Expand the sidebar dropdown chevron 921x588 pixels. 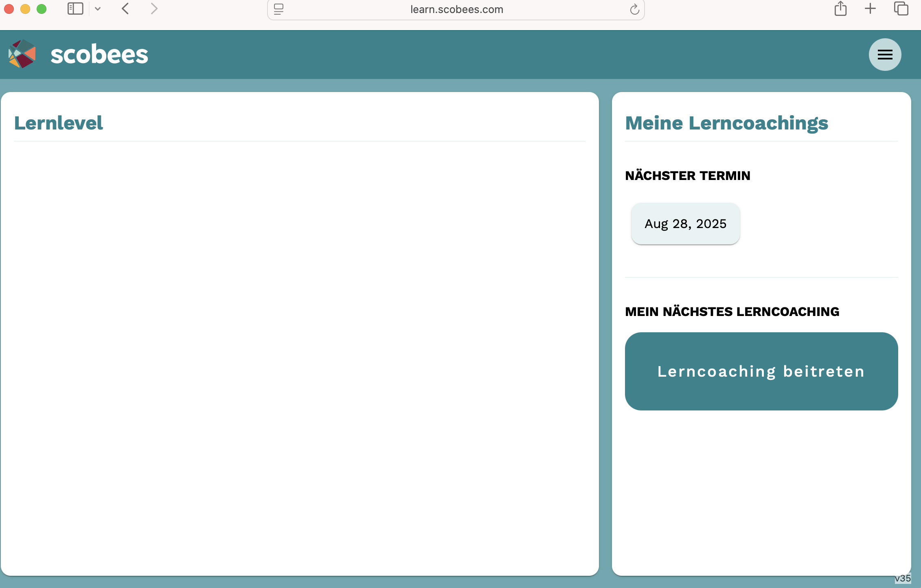pos(98,9)
